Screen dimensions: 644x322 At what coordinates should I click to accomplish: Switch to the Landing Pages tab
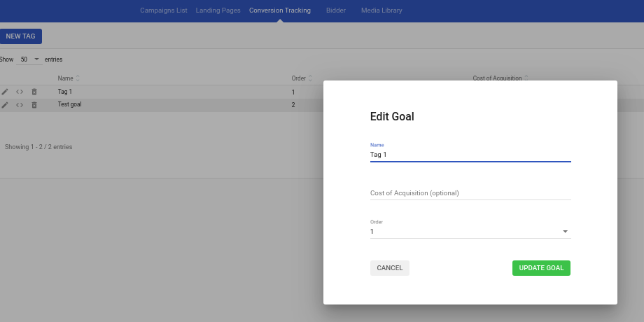[218, 10]
